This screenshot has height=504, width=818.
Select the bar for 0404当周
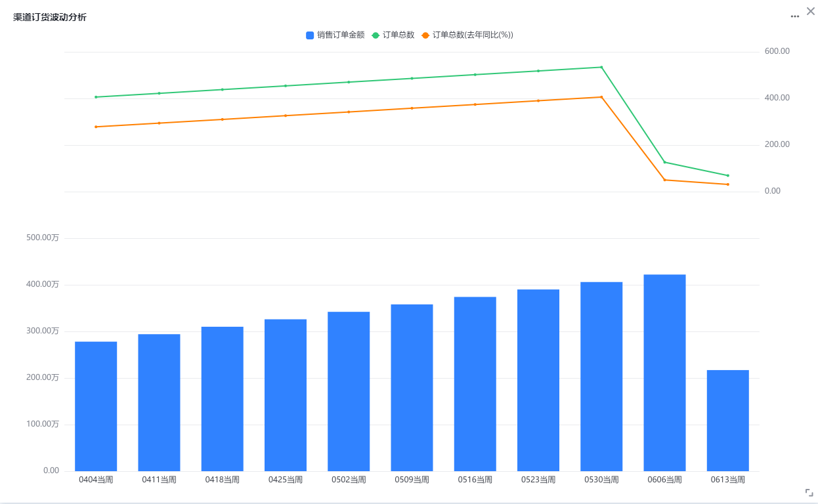tap(96, 406)
